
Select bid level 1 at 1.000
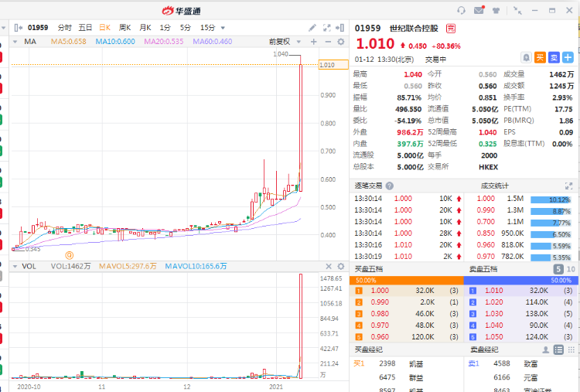406,290
